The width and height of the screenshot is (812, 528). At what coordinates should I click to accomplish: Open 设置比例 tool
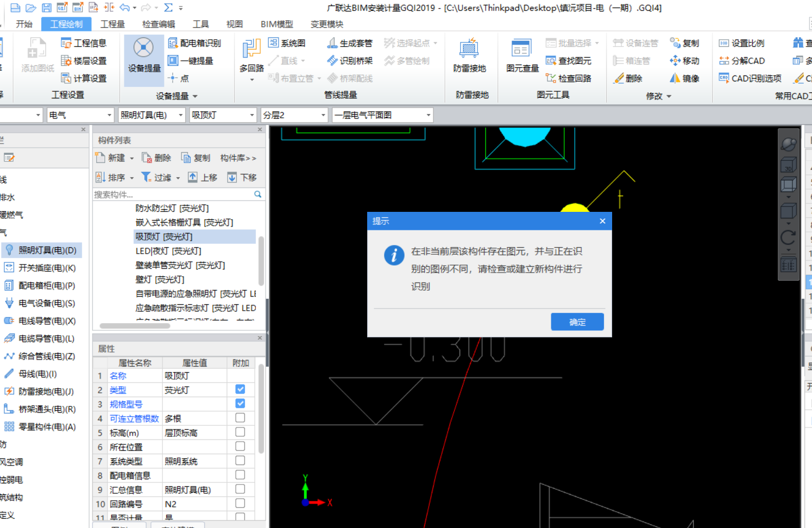point(741,43)
